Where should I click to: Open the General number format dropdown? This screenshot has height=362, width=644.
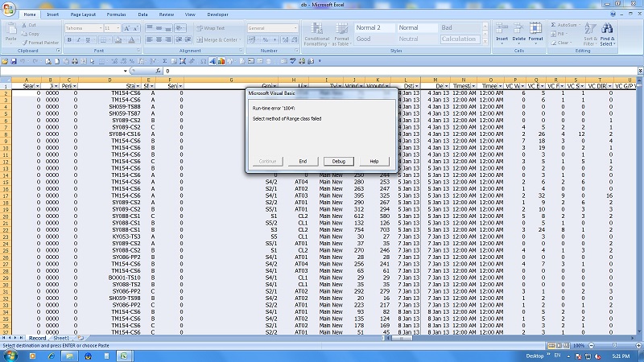pos(295,28)
